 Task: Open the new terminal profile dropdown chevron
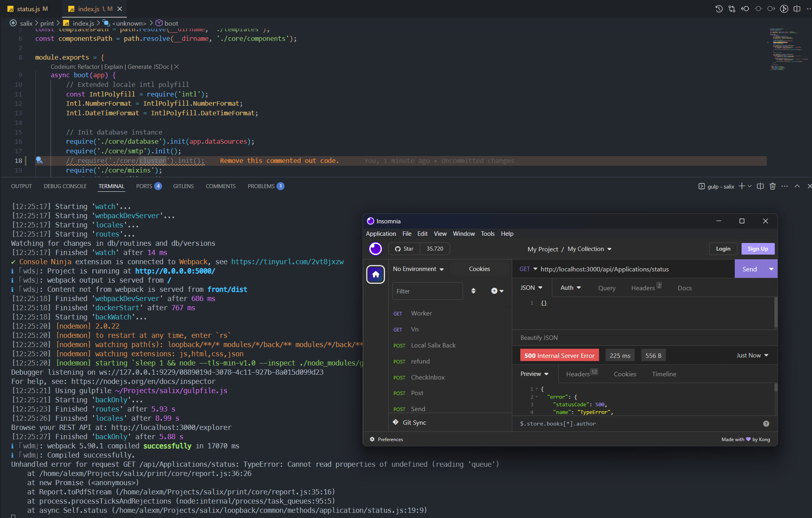click(750, 186)
